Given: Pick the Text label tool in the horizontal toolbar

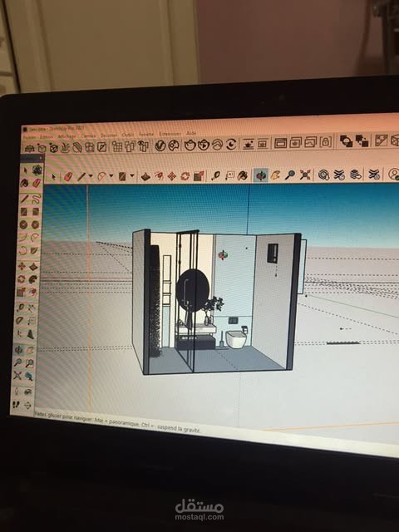Looking at the screenshot, I should (x=229, y=175).
